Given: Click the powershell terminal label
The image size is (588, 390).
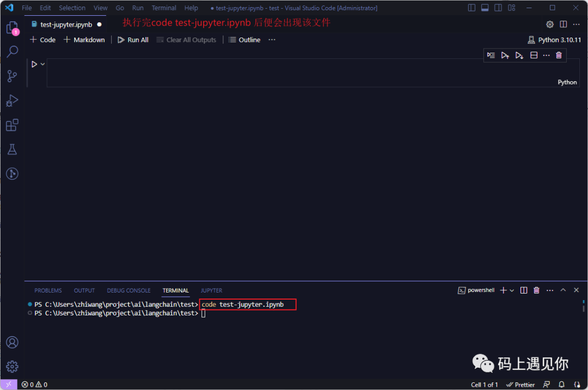Looking at the screenshot, I should [x=476, y=290].
